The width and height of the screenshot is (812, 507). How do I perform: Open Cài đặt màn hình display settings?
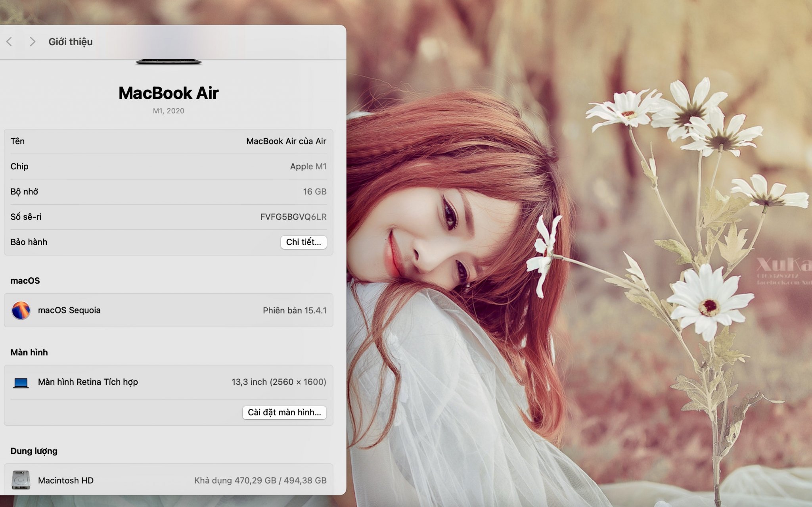[284, 412]
